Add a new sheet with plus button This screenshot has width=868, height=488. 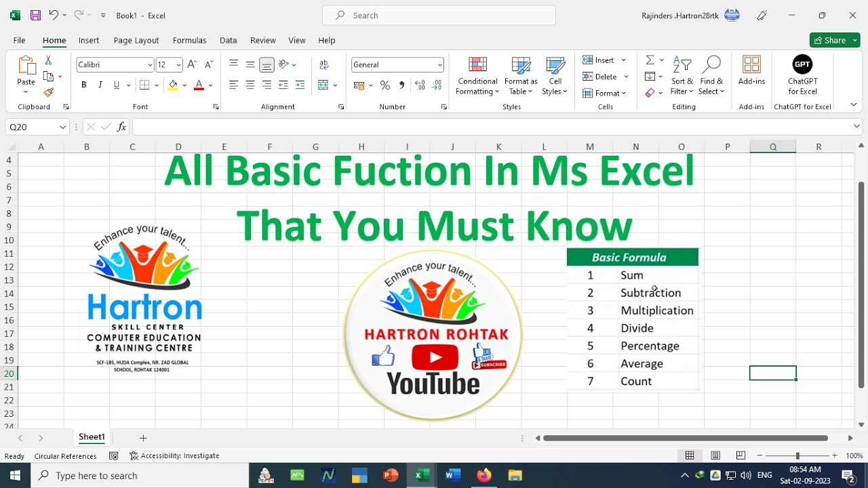tap(143, 438)
